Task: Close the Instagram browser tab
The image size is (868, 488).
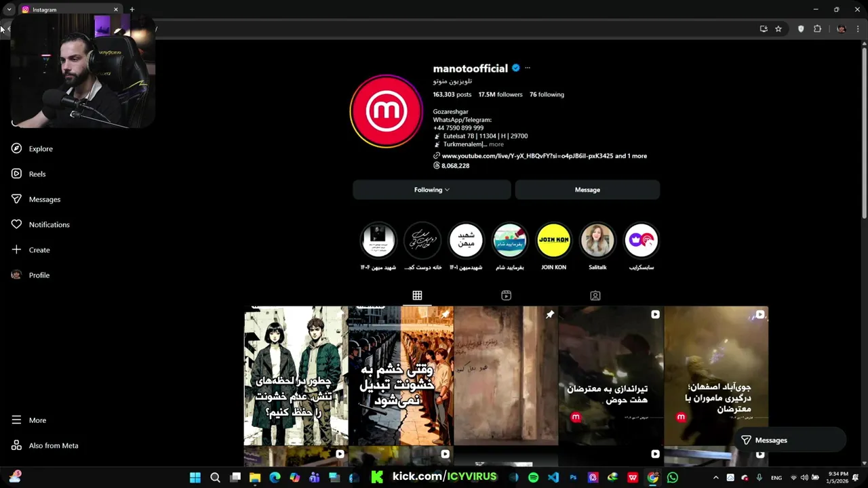Action: point(116,9)
